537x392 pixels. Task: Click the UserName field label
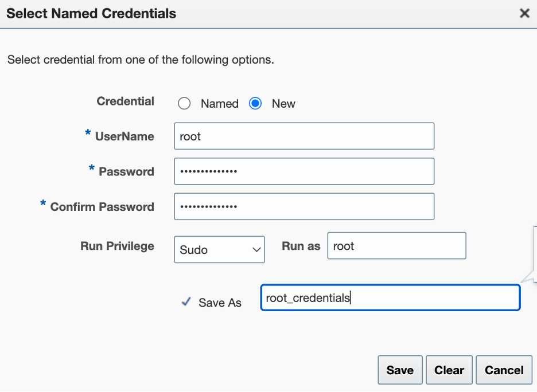click(x=124, y=136)
